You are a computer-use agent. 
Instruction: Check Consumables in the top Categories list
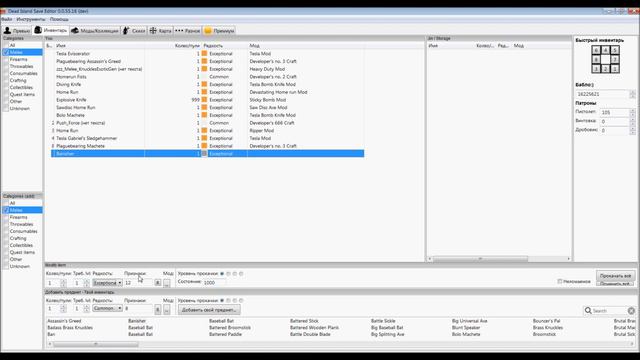click(x=6, y=73)
